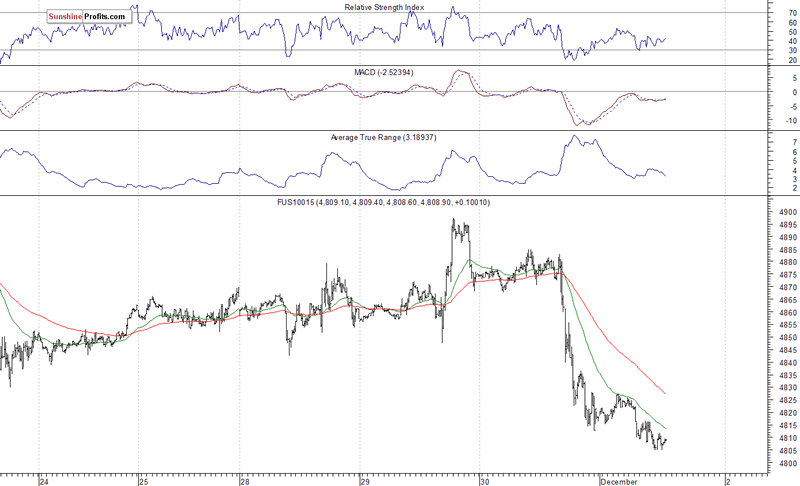The width and height of the screenshot is (800, 486).
Task: Select the date label 28 on time axis
Action: 245,481
